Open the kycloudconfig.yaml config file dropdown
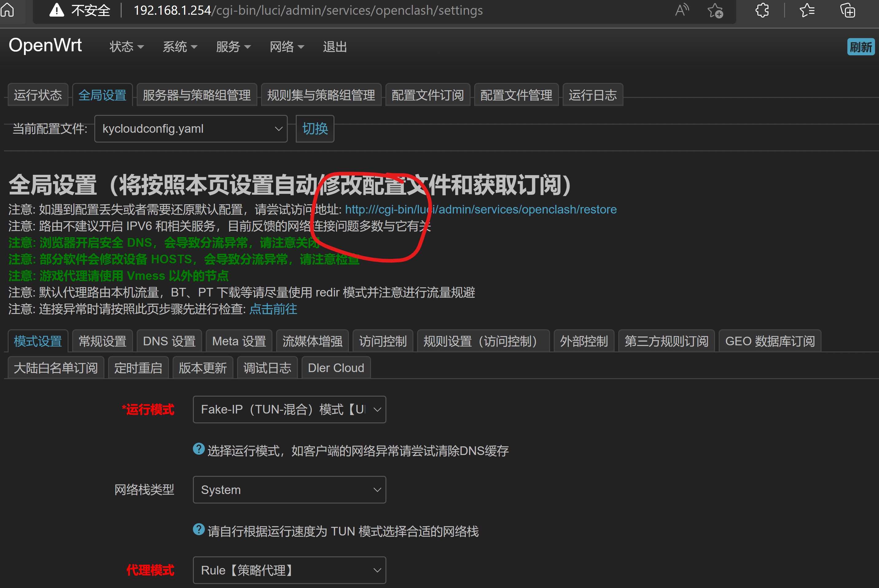 191,129
